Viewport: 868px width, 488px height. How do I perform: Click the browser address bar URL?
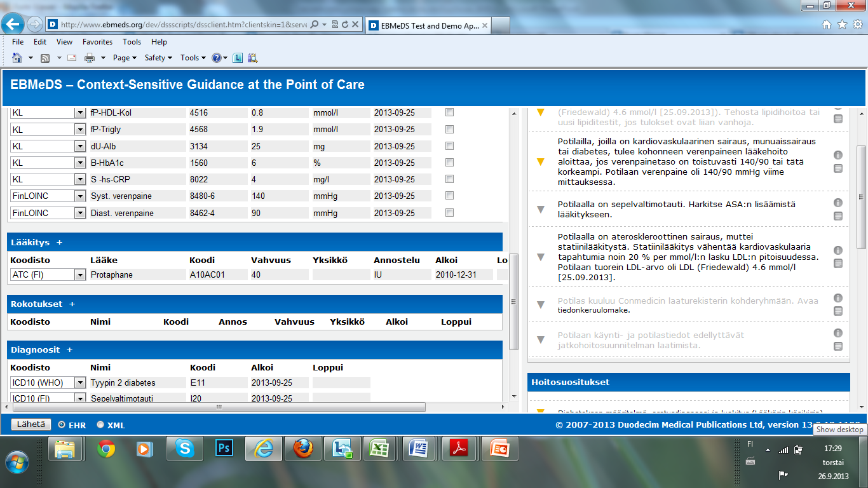coord(184,24)
